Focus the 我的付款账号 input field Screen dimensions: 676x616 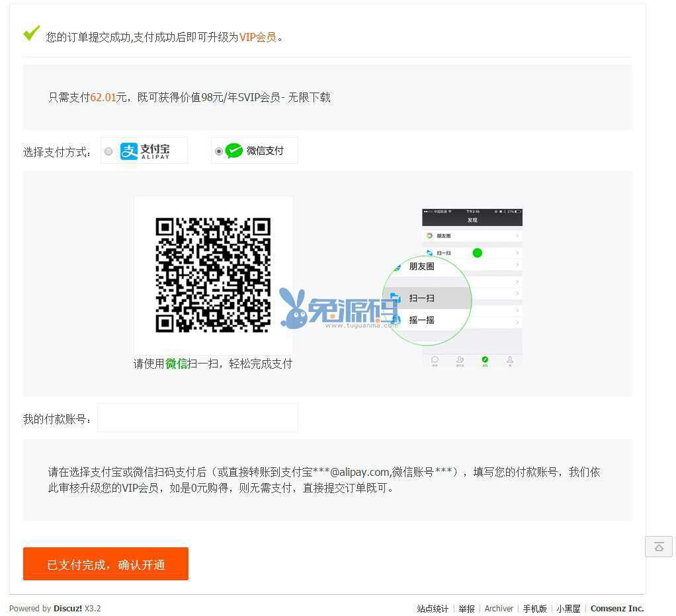point(198,418)
